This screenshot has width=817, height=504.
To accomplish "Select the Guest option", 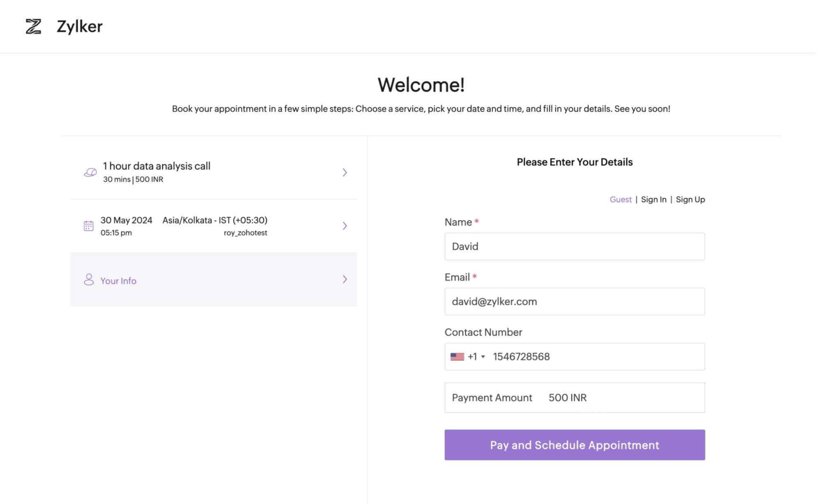I will coord(620,199).
